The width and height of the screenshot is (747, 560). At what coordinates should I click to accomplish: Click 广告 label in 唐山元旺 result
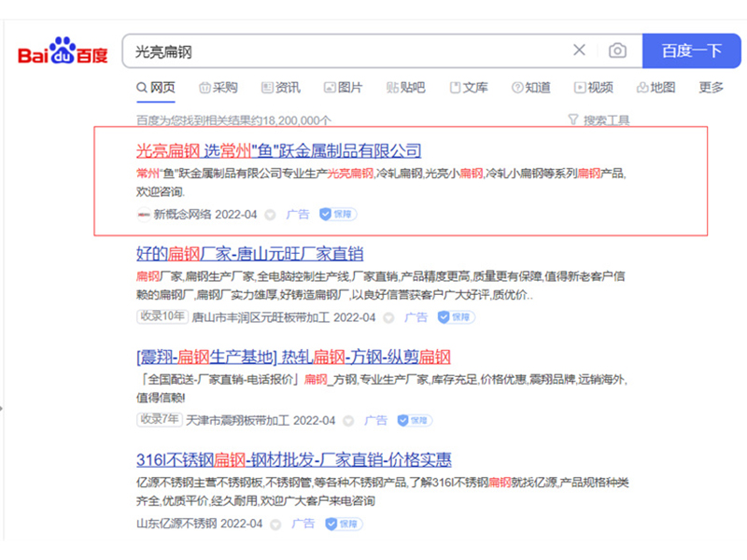(416, 317)
